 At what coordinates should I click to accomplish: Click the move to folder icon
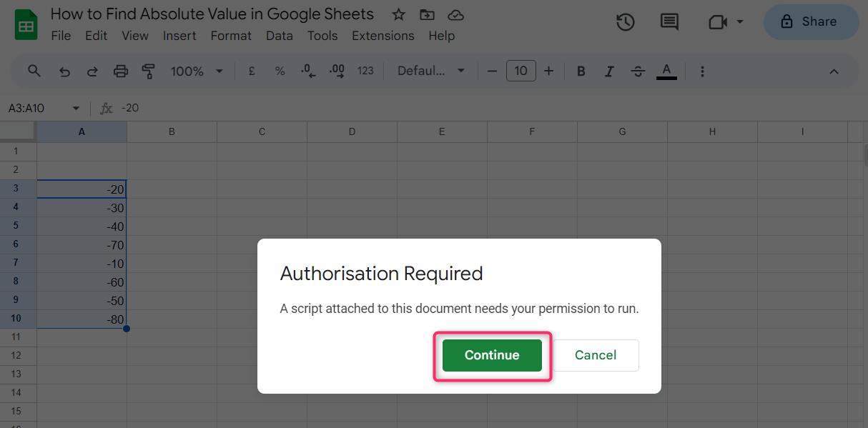(427, 15)
